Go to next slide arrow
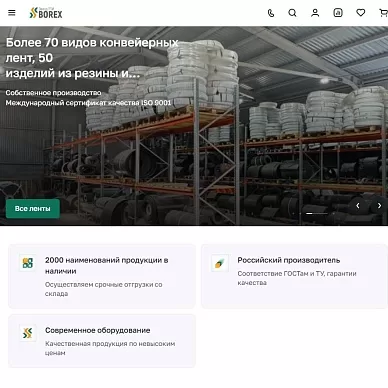Image resolution: width=388 pixels, height=388 pixels. click(379, 206)
